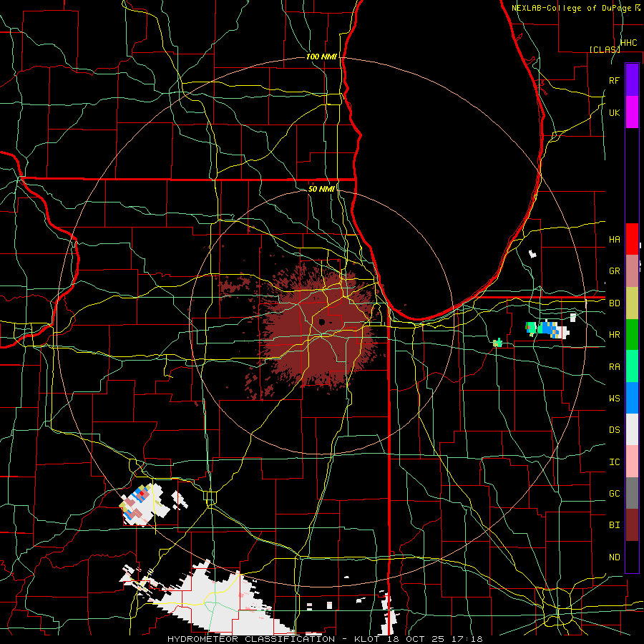Image resolution: width=644 pixels, height=644 pixels.
Task: Click the "HHC" product code text
Action: 628,43
